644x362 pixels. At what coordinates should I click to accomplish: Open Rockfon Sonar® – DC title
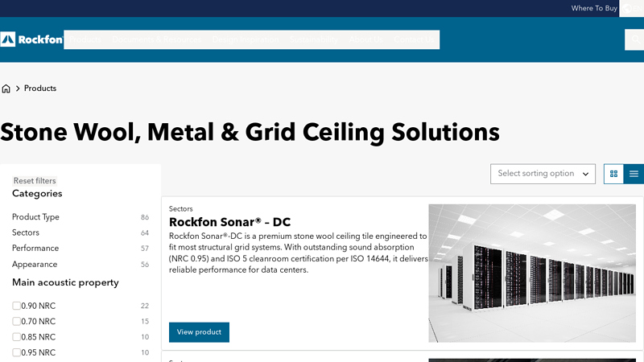click(x=229, y=222)
